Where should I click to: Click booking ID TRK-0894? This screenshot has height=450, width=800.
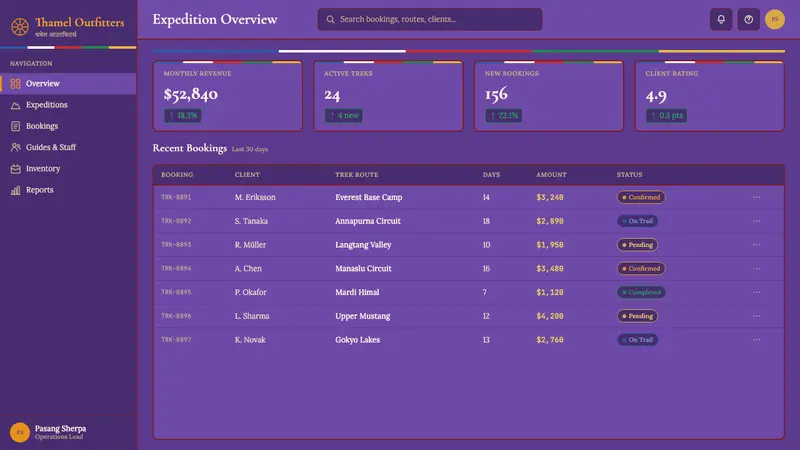tap(176, 268)
